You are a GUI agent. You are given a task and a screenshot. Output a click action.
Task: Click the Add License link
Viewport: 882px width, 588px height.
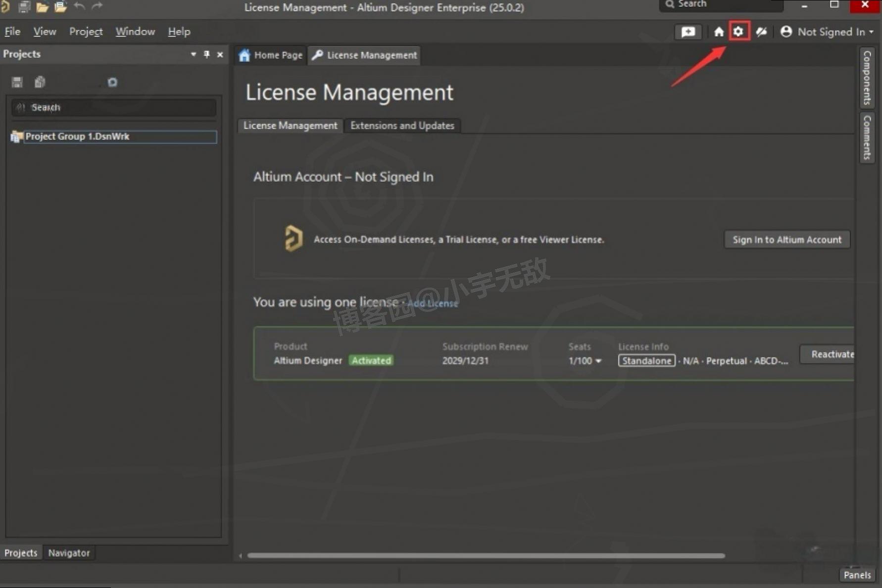433,303
